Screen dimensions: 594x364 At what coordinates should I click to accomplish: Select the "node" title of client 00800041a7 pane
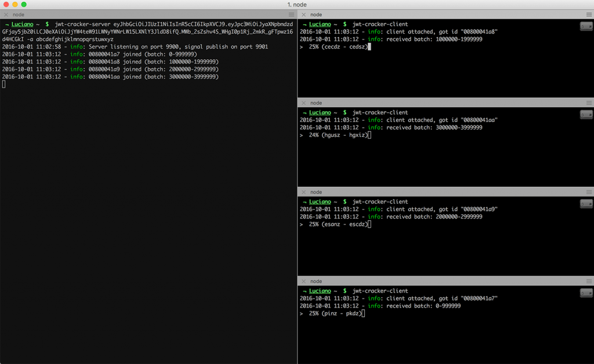tap(316, 282)
